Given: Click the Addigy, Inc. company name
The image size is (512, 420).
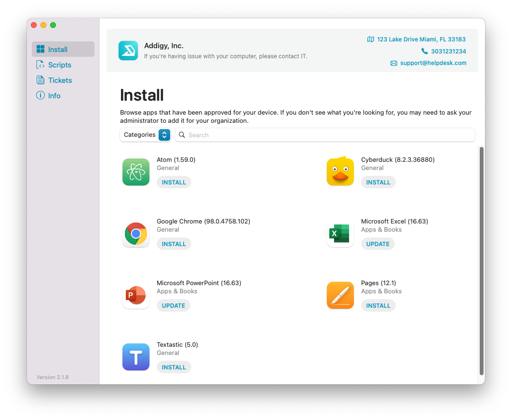Looking at the screenshot, I should click(x=164, y=46).
